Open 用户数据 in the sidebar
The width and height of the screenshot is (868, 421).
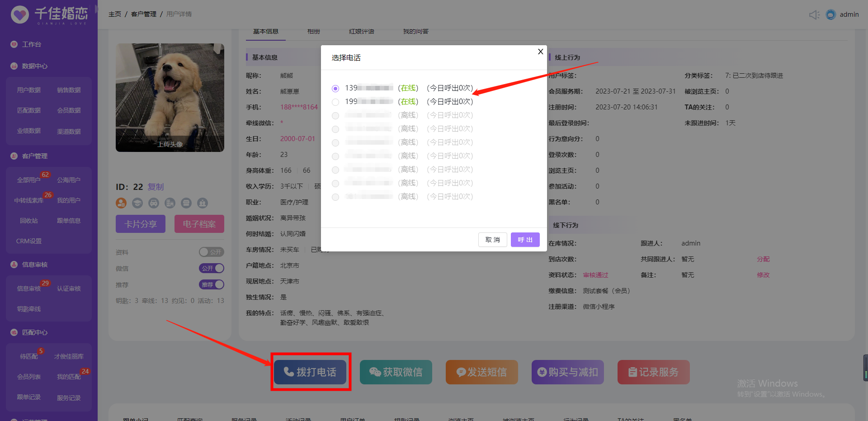point(29,90)
